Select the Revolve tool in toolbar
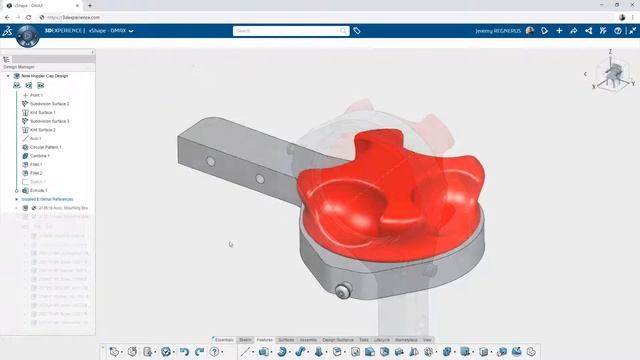640x360 pixels. (x=282, y=351)
